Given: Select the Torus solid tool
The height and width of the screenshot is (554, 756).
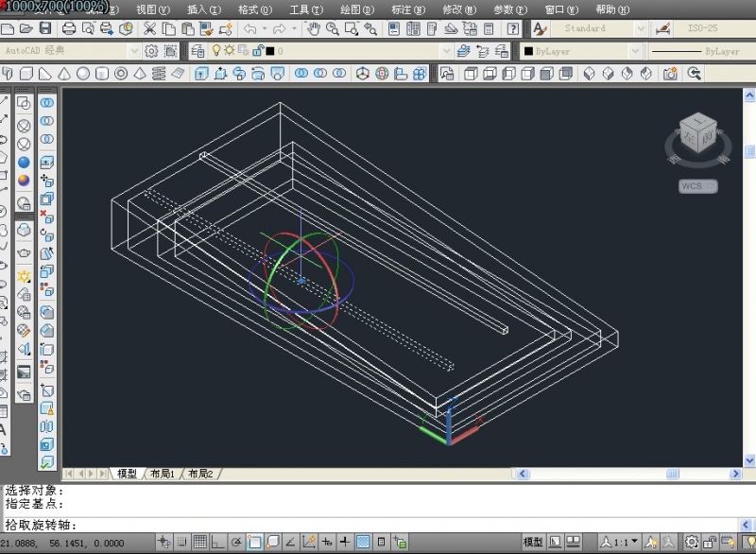Looking at the screenshot, I should click(x=121, y=74).
